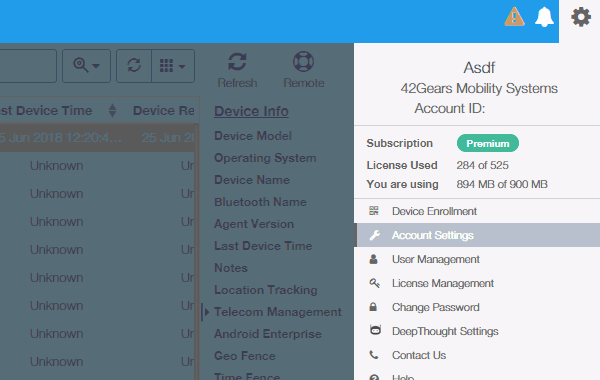Click the Device Re column header

[163, 111]
